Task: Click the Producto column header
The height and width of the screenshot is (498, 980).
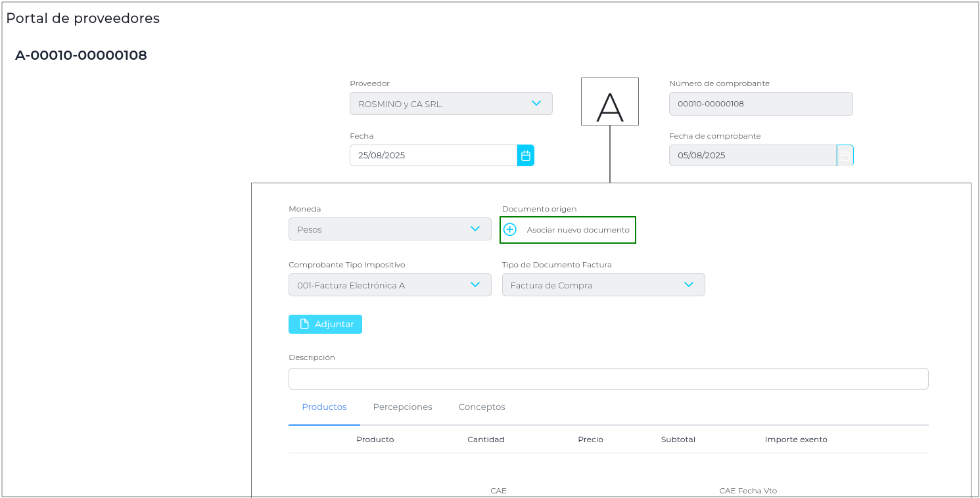Action: click(375, 440)
